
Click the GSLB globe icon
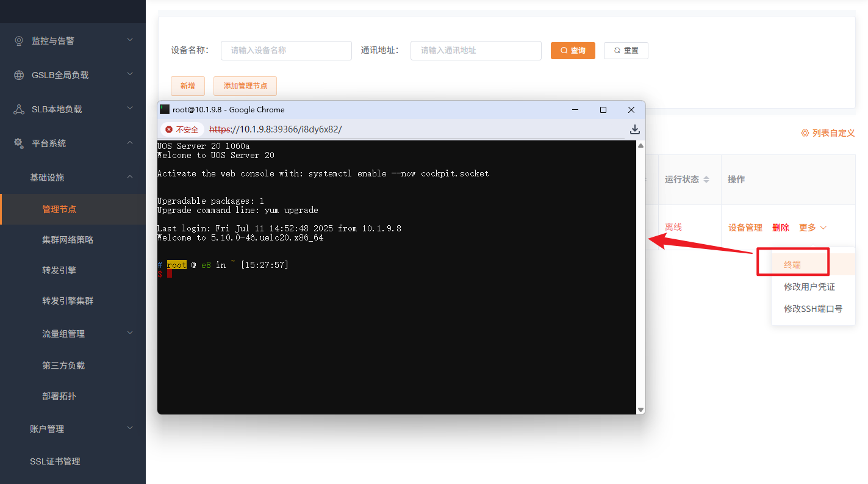point(19,75)
